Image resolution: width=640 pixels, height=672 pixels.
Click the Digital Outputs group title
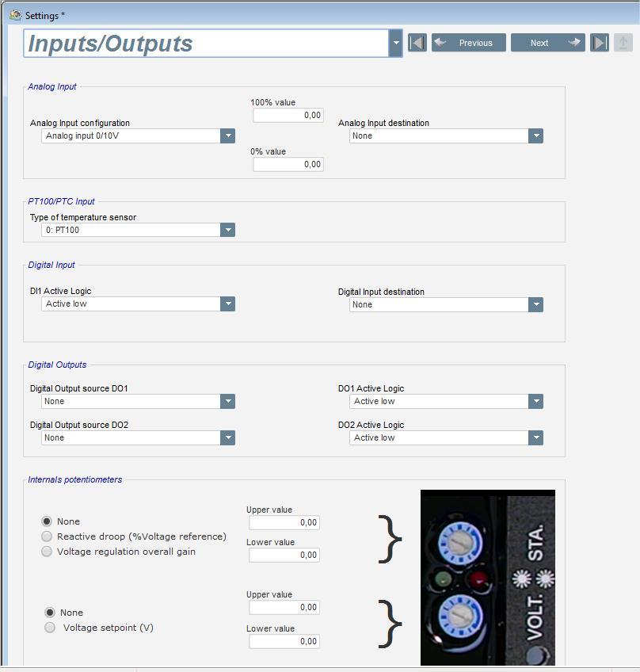click(x=57, y=365)
